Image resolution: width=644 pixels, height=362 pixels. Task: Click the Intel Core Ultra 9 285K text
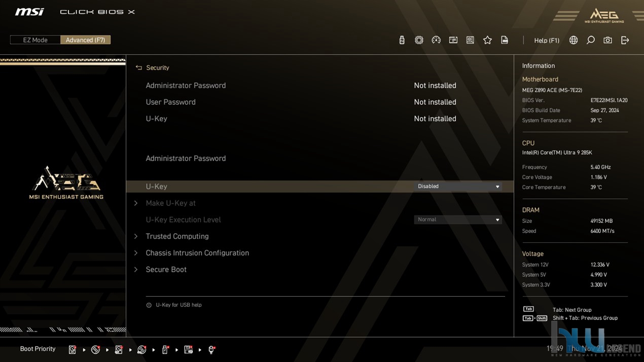pos(557,153)
